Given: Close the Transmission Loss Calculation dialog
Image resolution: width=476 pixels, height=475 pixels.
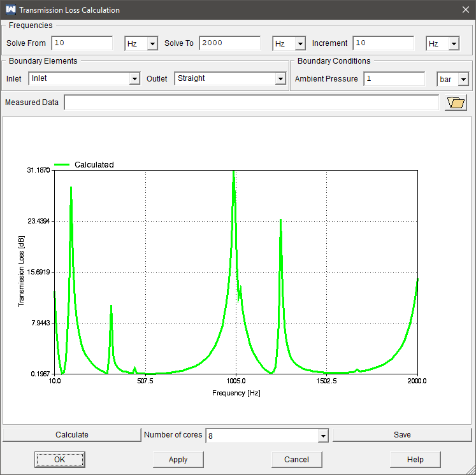Looking at the screenshot, I should click(x=466, y=10).
